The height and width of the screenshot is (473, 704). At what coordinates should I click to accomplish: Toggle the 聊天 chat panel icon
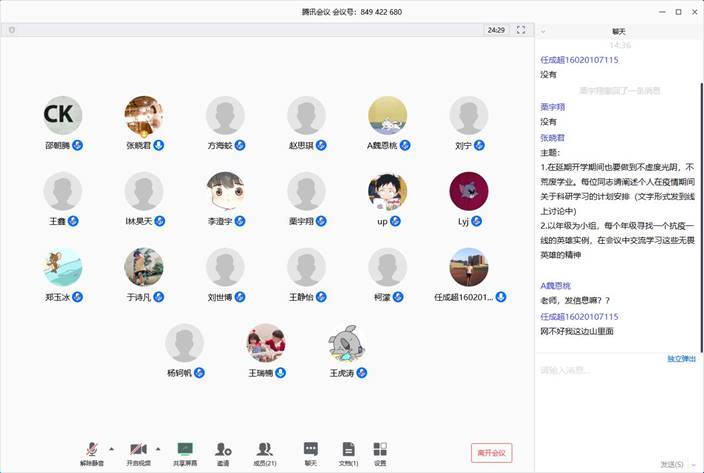pos(311,451)
